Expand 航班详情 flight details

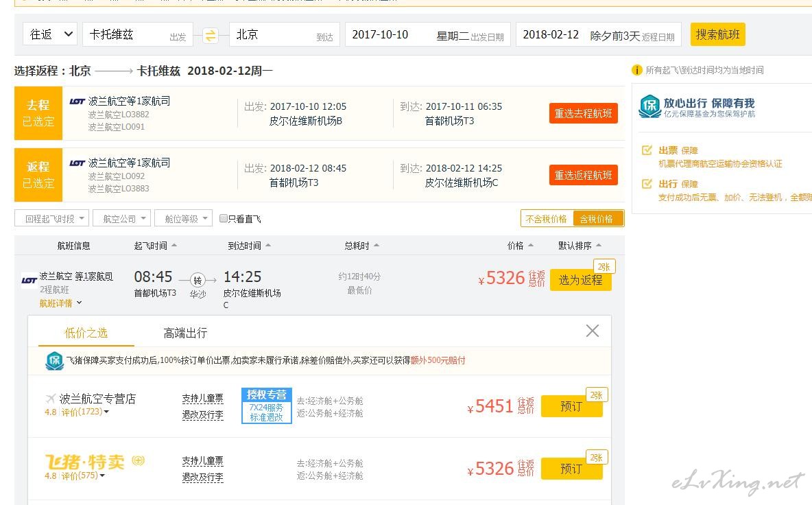coord(60,303)
